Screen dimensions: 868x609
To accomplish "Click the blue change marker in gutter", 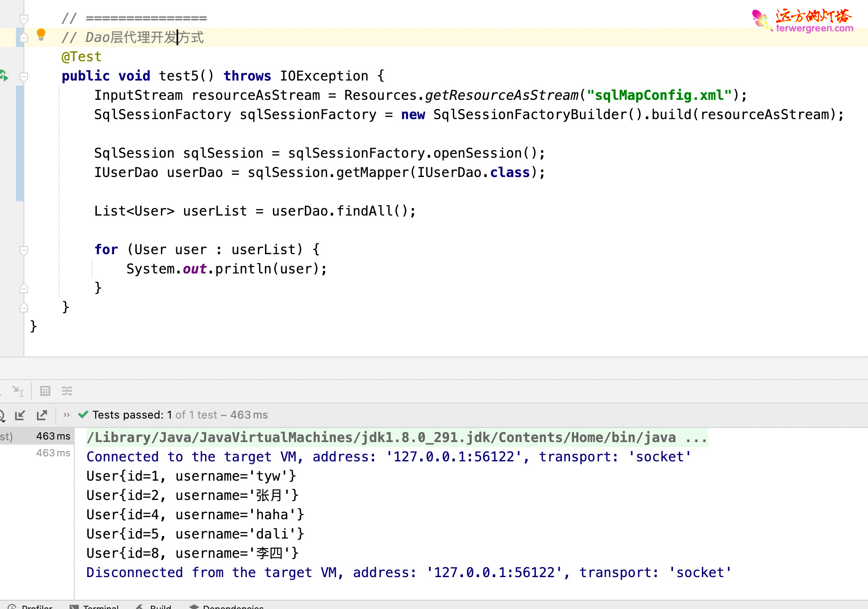I will [20, 143].
